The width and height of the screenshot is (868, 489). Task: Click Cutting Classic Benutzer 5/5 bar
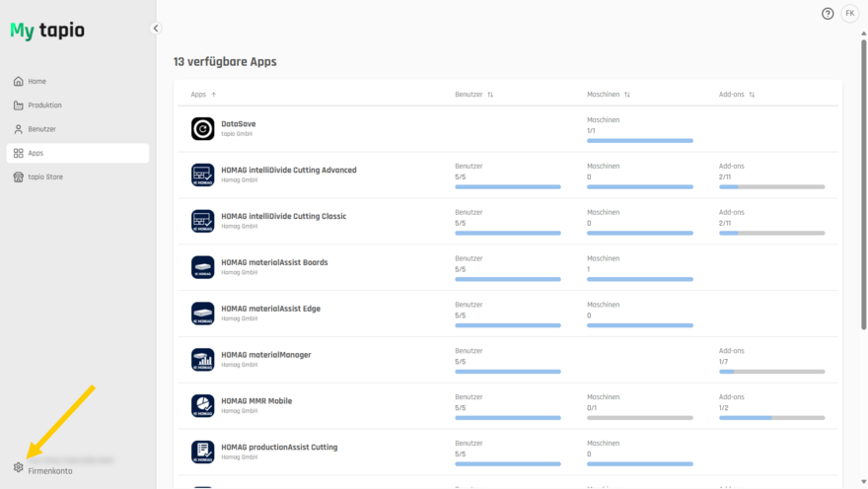508,234
